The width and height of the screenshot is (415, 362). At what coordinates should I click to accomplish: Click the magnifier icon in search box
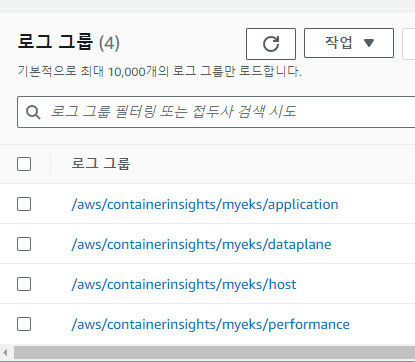(x=33, y=112)
